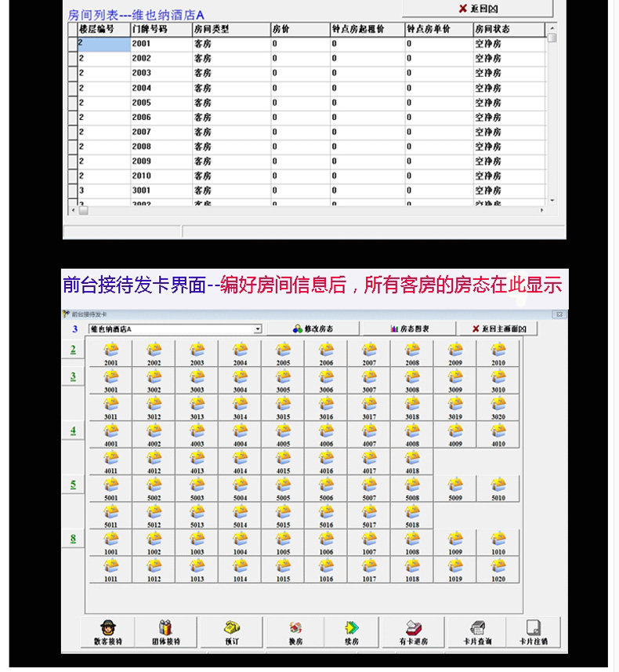The width and height of the screenshot is (619, 672).
Task: Click the 房价 column header
Action: (x=300, y=29)
